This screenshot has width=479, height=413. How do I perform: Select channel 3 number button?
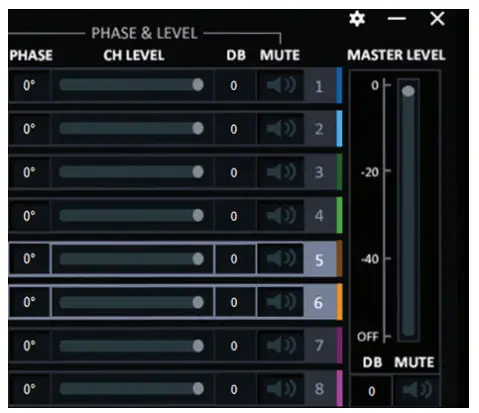(320, 172)
